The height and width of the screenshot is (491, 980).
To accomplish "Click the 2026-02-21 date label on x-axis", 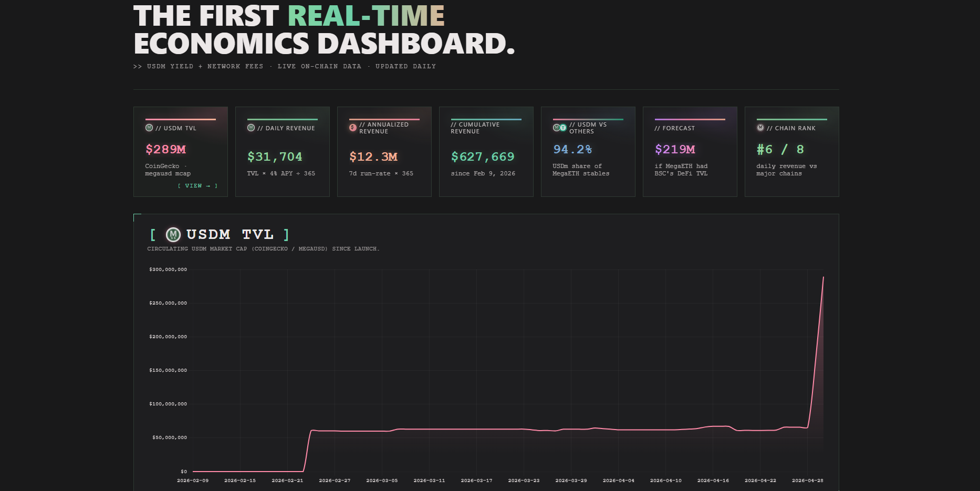I will (287, 480).
